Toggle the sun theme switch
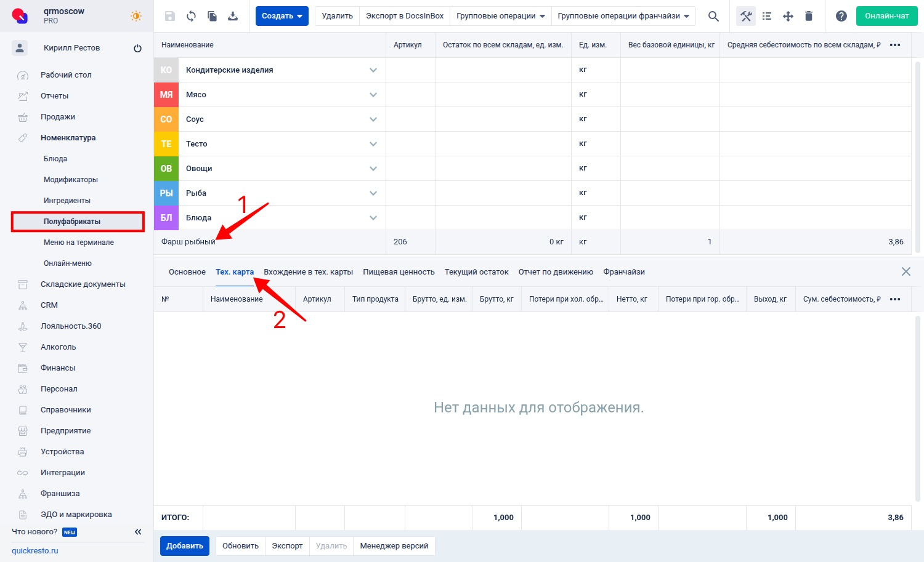The width and height of the screenshot is (924, 562). [136, 16]
